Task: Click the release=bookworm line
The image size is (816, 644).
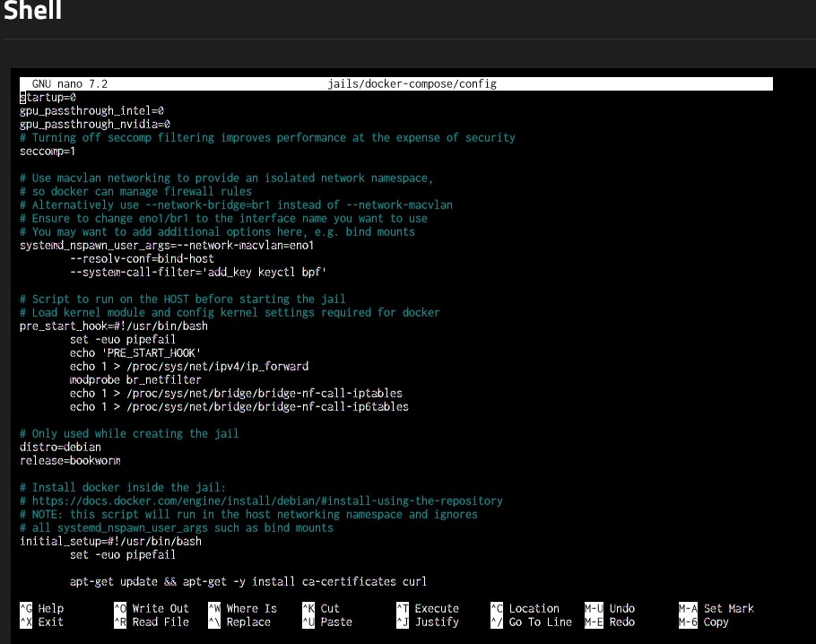Action: click(70, 460)
